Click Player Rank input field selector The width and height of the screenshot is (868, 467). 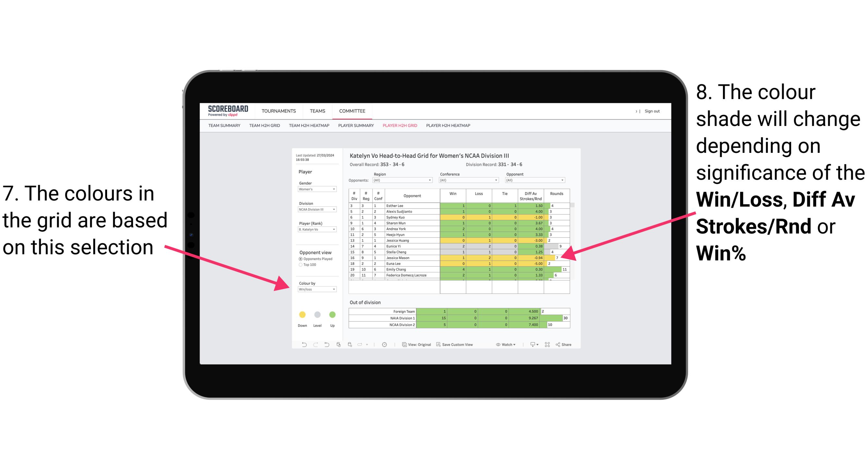[x=315, y=231]
